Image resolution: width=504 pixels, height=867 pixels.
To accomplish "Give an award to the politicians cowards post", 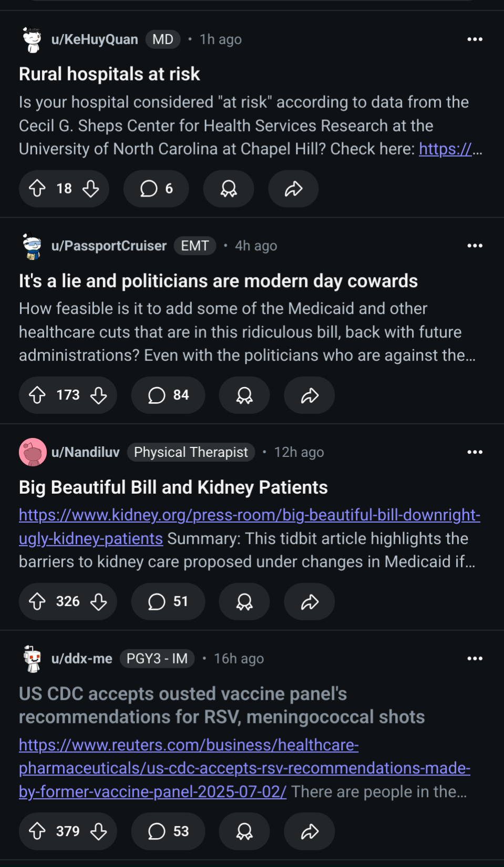I will click(x=244, y=395).
